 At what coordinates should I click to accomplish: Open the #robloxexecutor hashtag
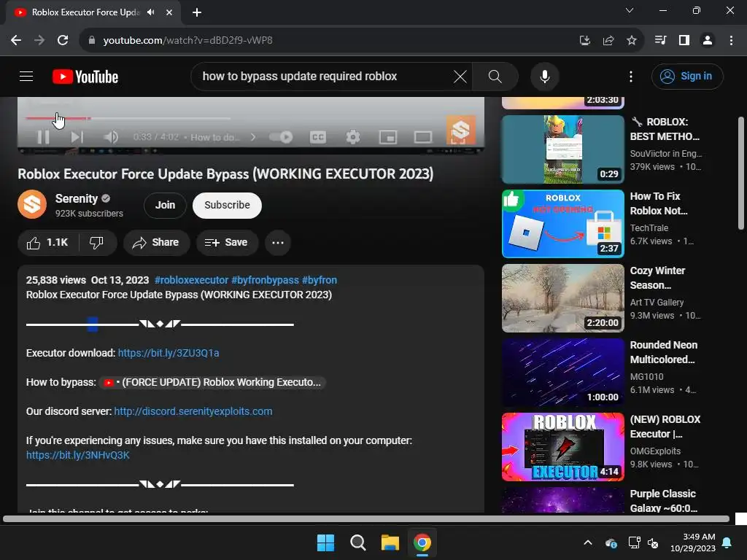(192, 280)
